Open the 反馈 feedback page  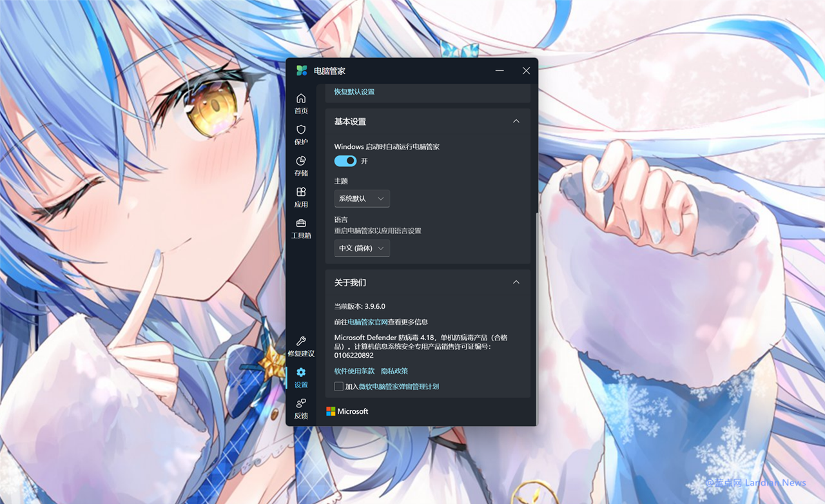[301, 409]
